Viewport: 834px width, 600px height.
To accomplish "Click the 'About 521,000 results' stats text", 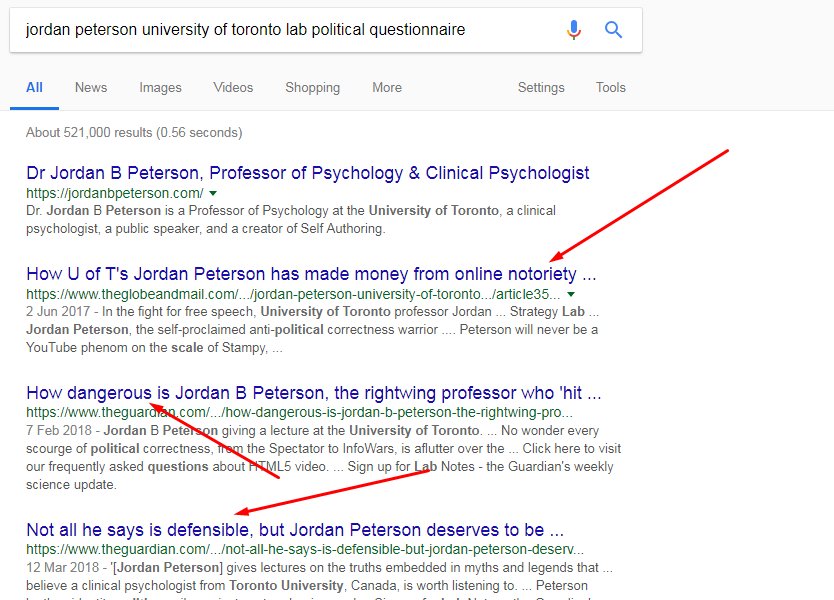I will pyautogui.click(x=134, y=132).
